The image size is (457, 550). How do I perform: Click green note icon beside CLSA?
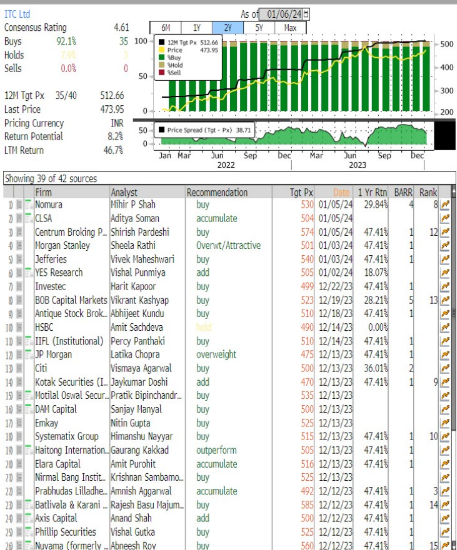click(28, 218)
